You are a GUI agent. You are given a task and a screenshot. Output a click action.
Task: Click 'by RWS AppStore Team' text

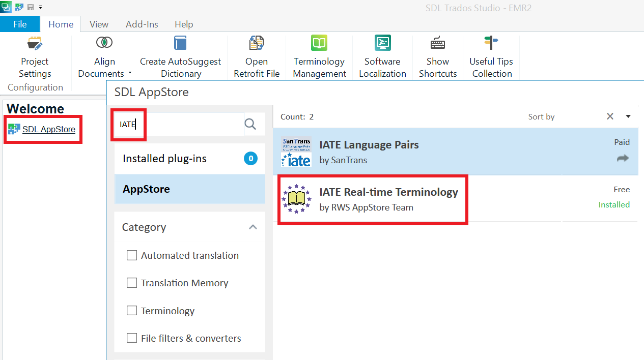coord(366,207)
